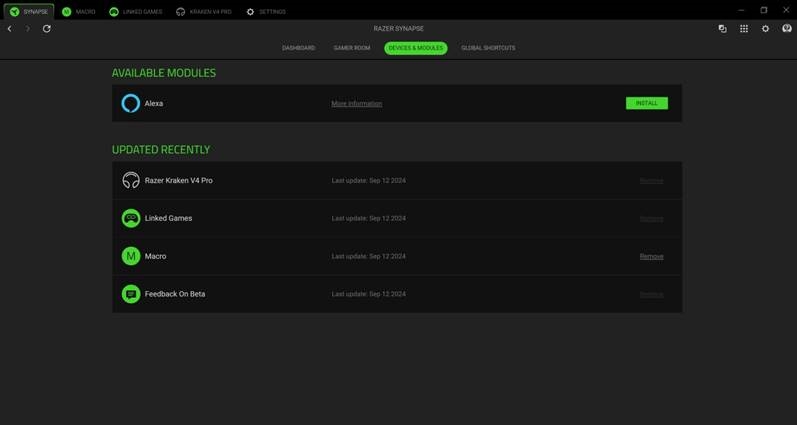Open the Settings top tab
Viewport: 797px width, 425px height.
pos(266,12)
